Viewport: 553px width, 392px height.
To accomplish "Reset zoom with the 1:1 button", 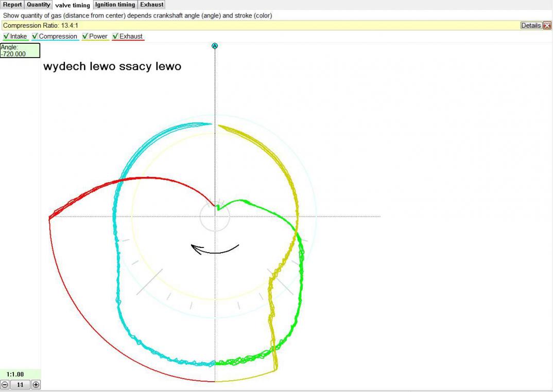I will click(x=20, y=385).
